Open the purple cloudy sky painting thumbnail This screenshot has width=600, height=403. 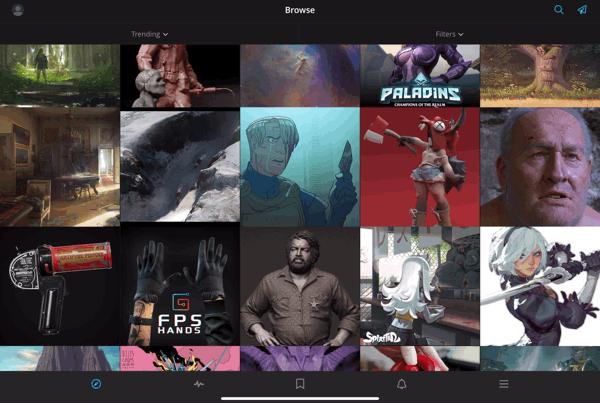click(300, 75)
